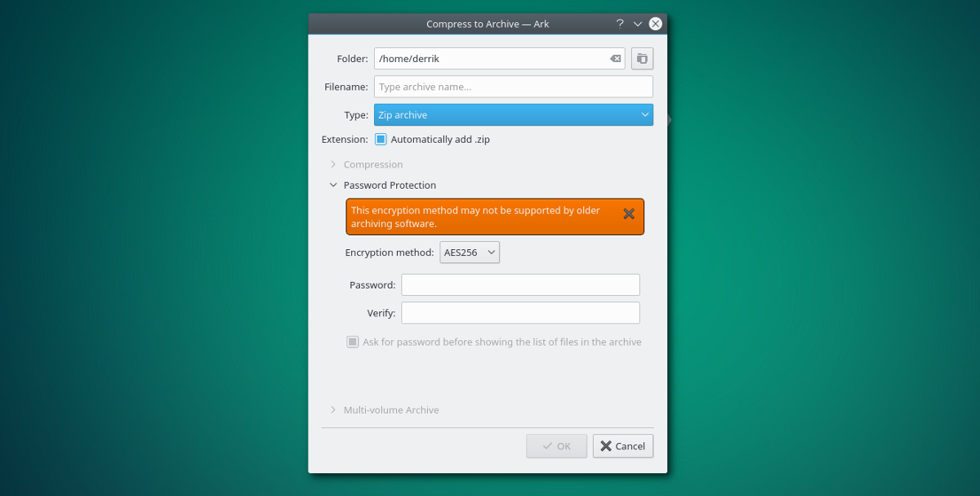The height and width of the screenshot is (496, 980).
Task: Expand the Compression section
Action: click(332, 164)
